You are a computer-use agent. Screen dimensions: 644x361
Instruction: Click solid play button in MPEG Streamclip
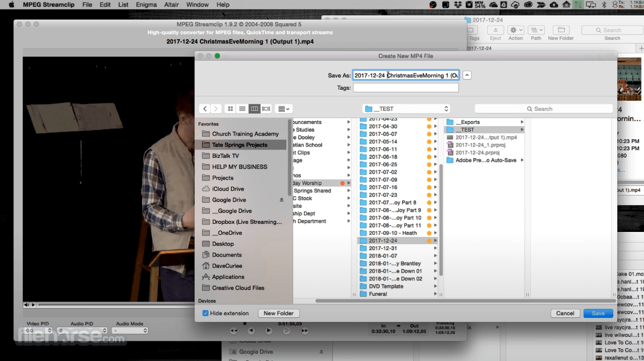tap(269, 331)
